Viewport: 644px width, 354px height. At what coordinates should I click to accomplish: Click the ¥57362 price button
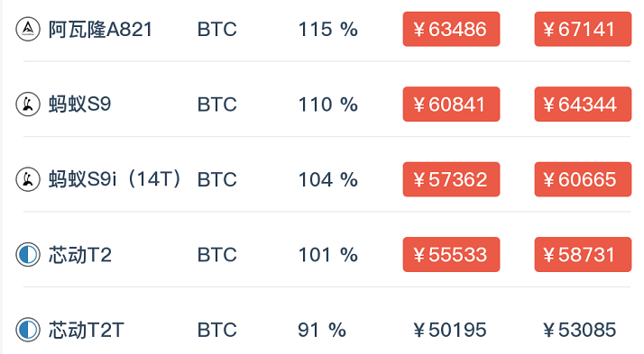[451, 179]
